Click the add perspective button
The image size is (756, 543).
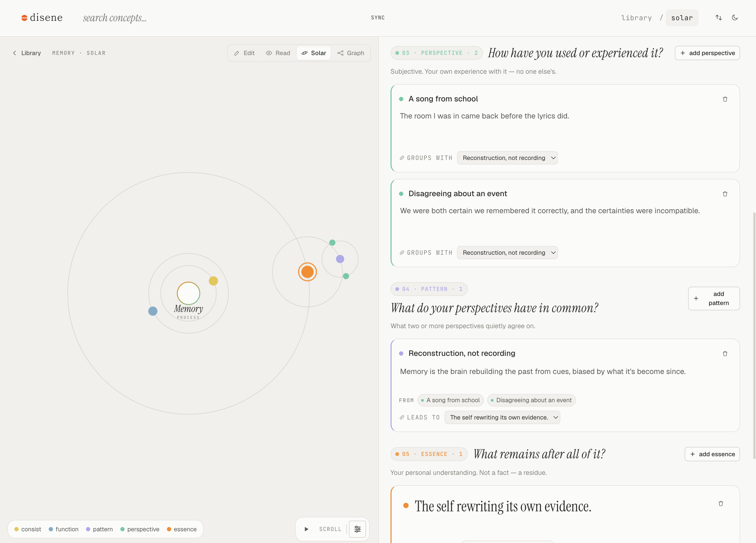click(x=707, y=53)
